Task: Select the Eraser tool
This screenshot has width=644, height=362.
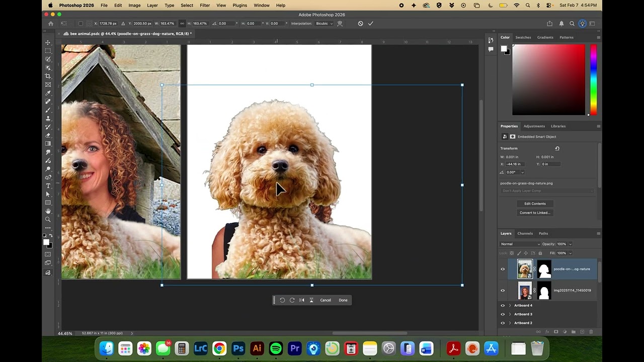Action: click(48, 135)
